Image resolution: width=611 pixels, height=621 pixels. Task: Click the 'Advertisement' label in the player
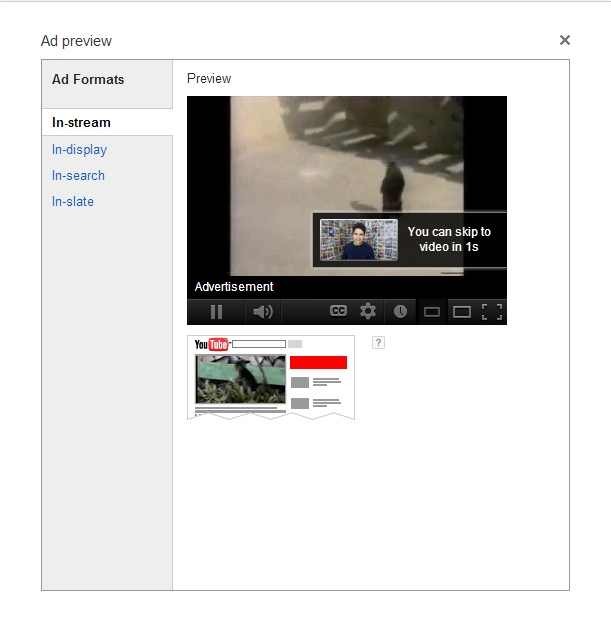pos(234,287)
